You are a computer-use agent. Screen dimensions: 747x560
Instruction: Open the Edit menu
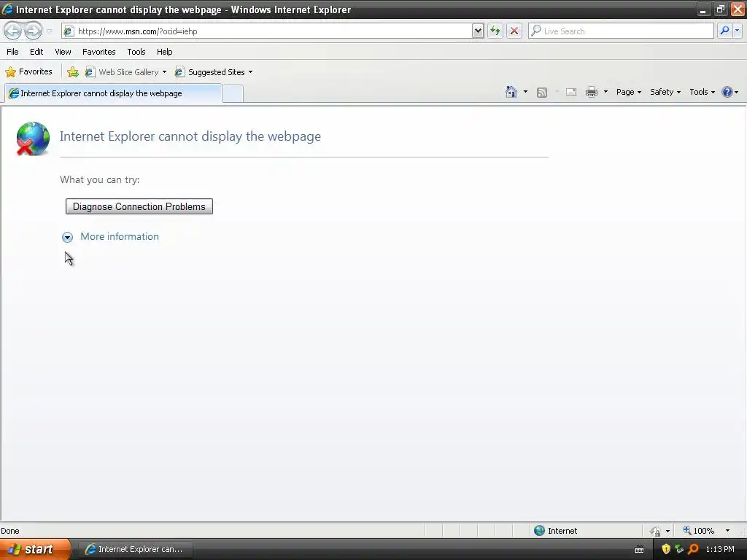36,52
